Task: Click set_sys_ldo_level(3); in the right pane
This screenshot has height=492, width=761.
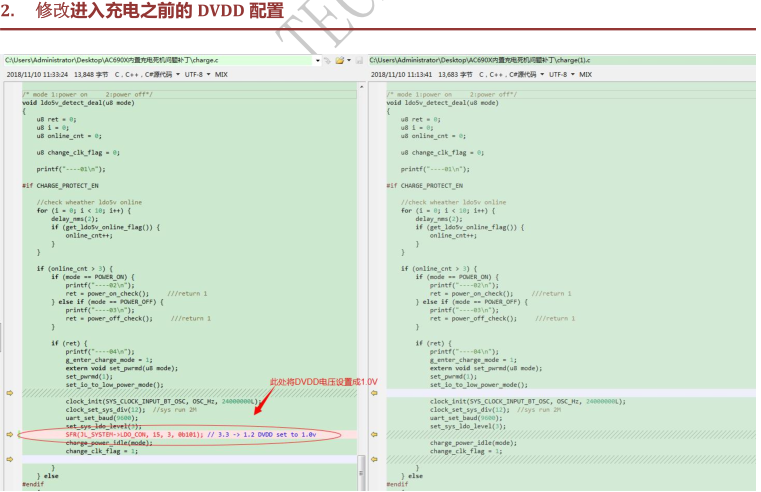Action: [x=468, y=426]
